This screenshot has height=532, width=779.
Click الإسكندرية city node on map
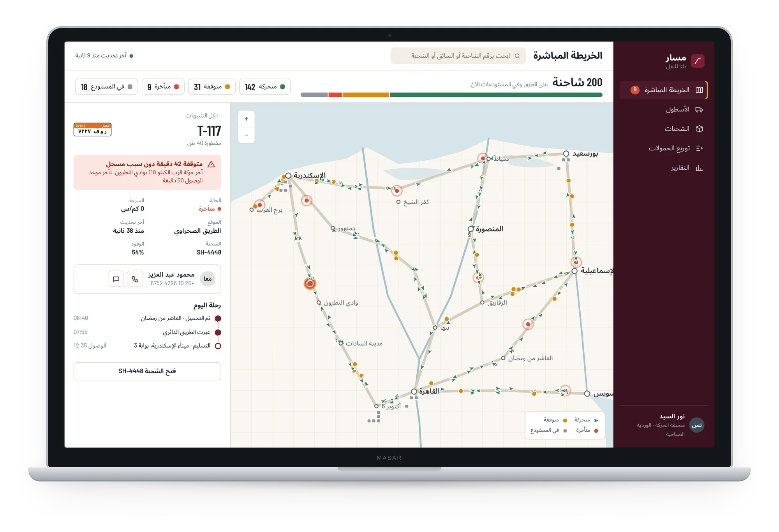[x=288, y=176]
